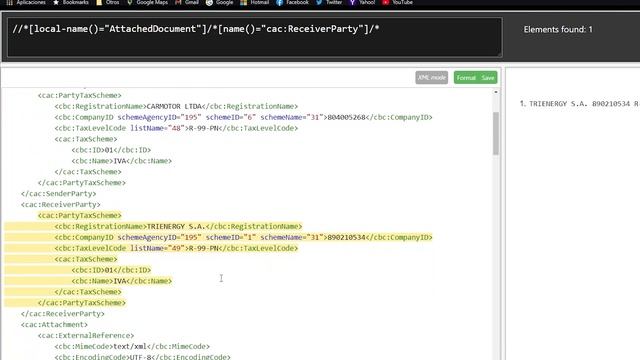Click unhighlighted cbc:Name IVA line under CARMOTOR

pos(122,161)
